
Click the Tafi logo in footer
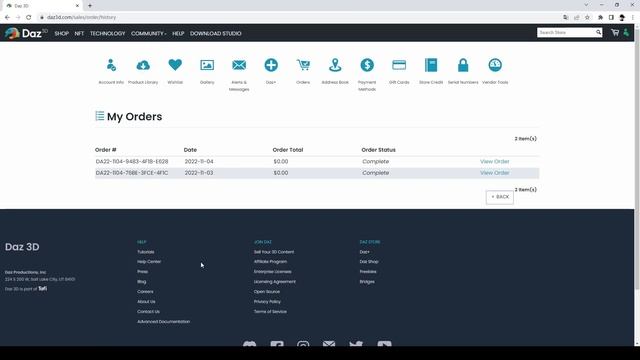coord(42,288)
